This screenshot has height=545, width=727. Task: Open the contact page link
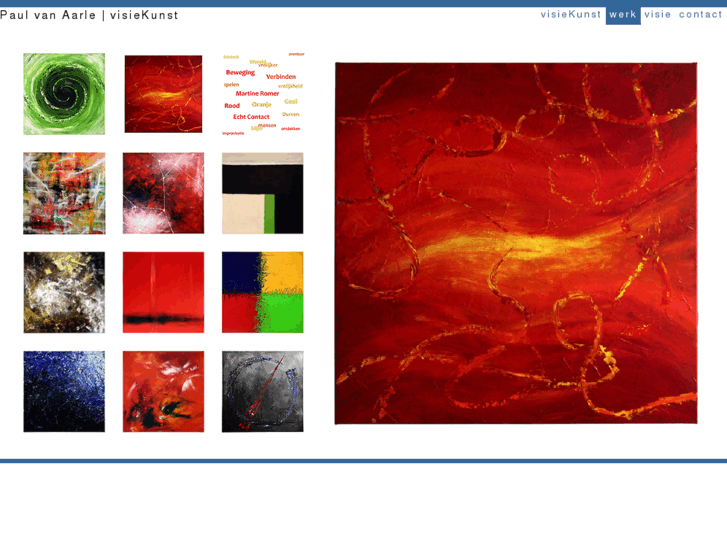700,14
